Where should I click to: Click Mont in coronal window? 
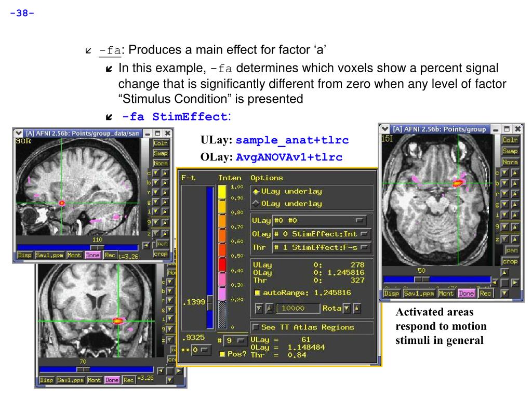(x=94, y=380)
